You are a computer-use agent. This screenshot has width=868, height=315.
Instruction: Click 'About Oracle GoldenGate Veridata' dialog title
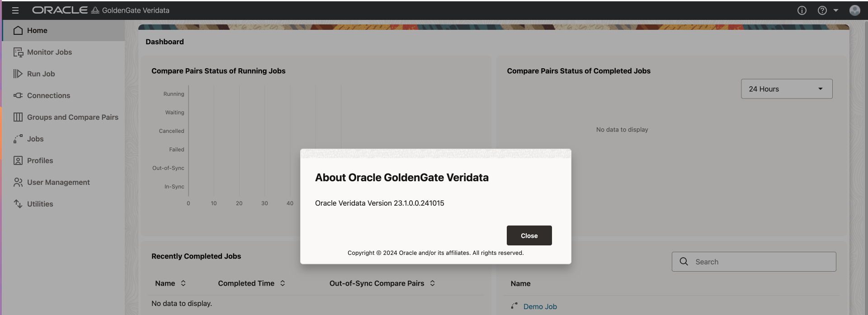point(401,178)
